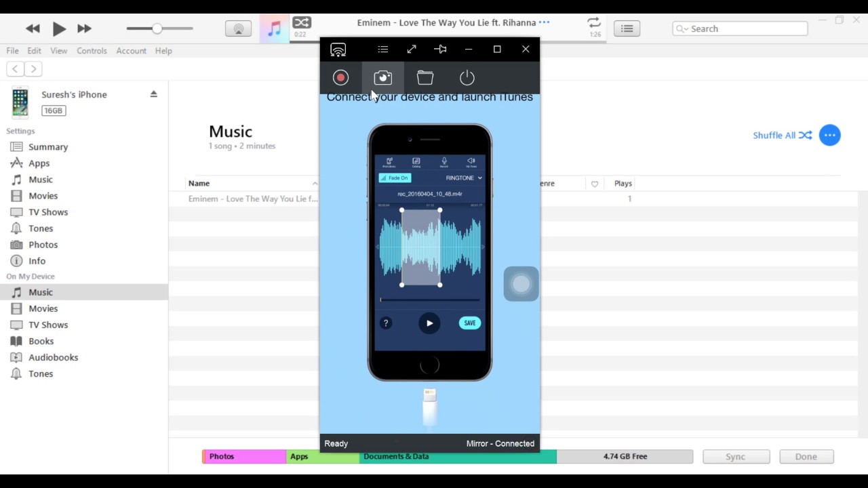
Task: Open the Account menu
Action: pos(131,51)
